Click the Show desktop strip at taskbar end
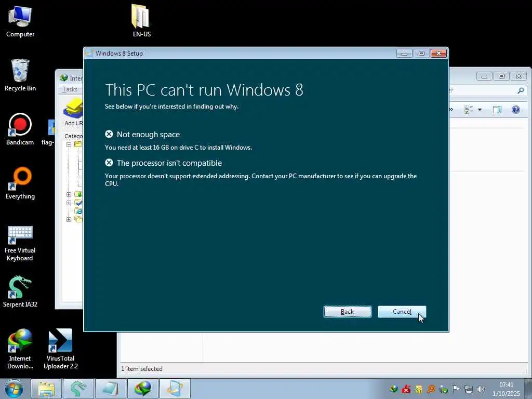Image resolution: width=532 pixels, height=399 pixels. pos(528,389)
